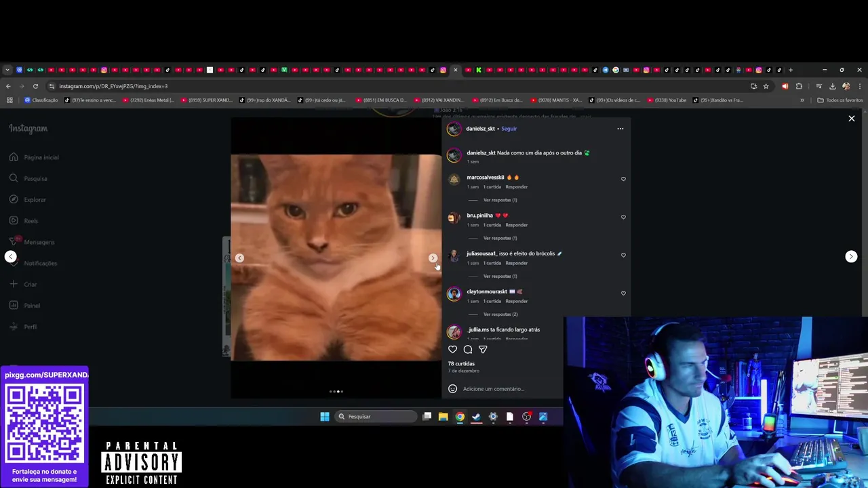Open Chrome tab search dropdown

tap(7, 70)
